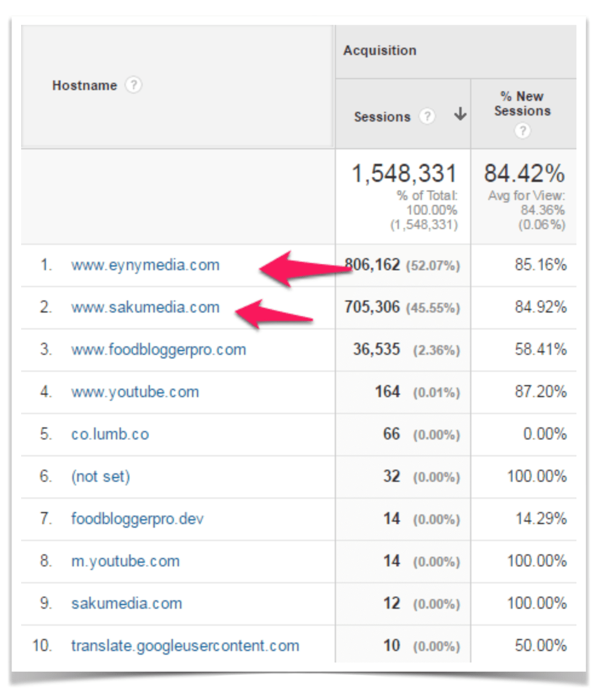The height and width of the screenshot is (700, 597).
Task: Click the 1,548,331 total sessions value
Action: [404, 174]
